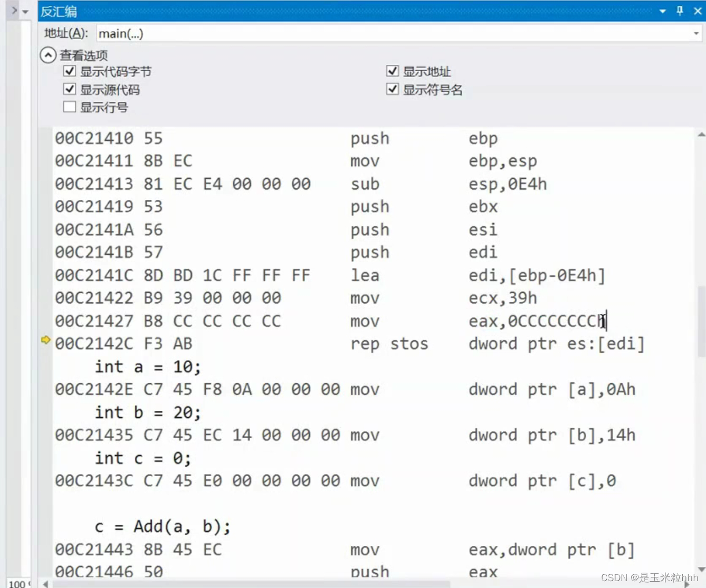
Task: Click operand 'ecx,39h'
Action: coord(503,298)
